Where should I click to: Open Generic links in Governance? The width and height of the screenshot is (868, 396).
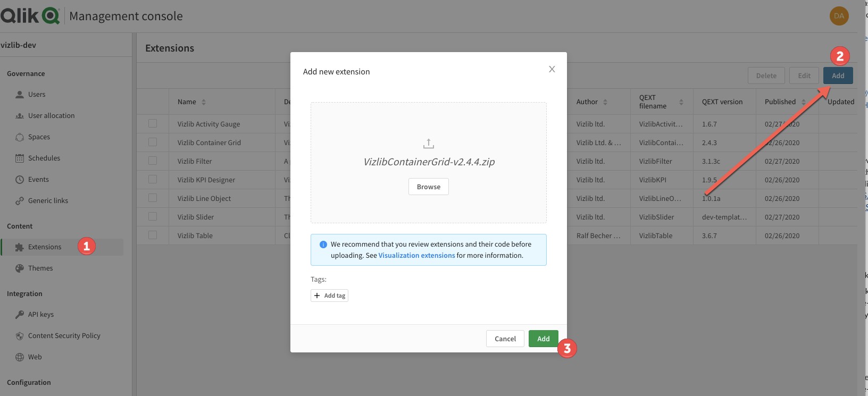48,201
